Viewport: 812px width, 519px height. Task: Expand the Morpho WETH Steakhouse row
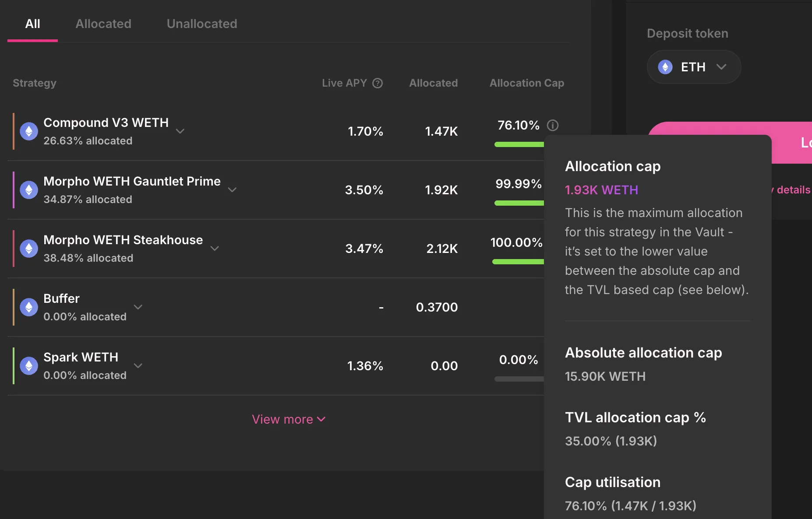coord(215,249)
